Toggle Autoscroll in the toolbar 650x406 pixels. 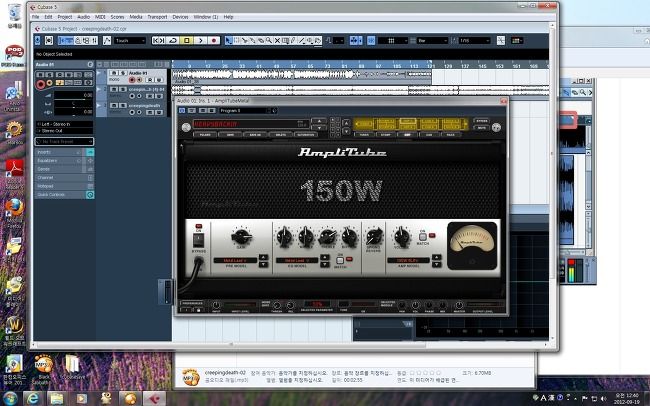pos(356,40)
